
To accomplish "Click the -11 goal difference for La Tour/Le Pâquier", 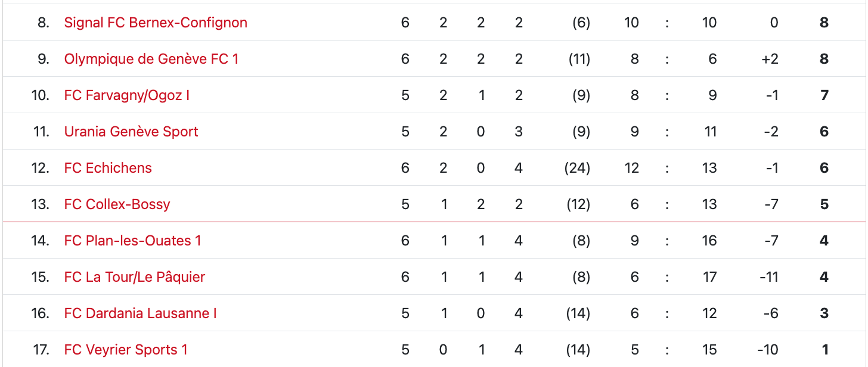I will pyautogui.click(x=768, y=277).
